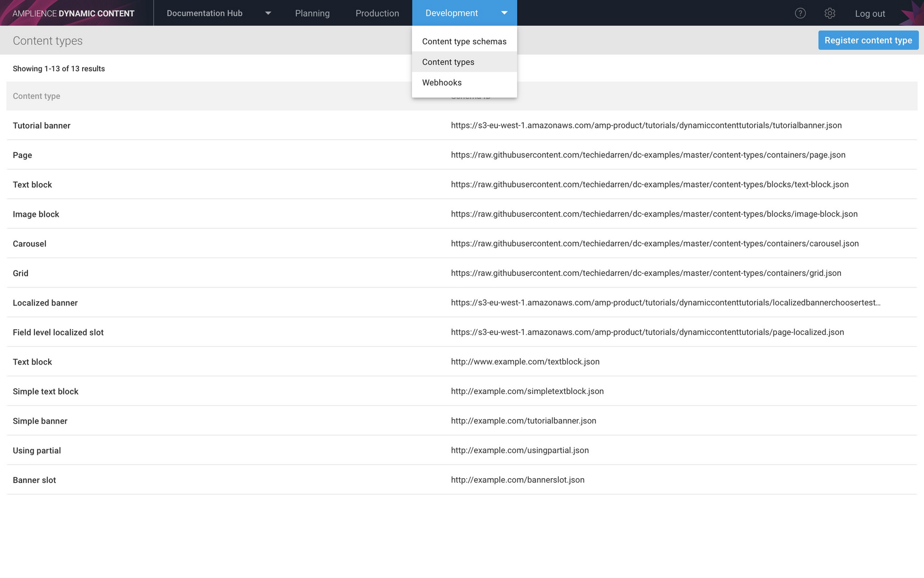Viewport: 924px width, 578px height.
Task: Expand the Documentation Hub dropdown arrow
Action: point(268,13)
